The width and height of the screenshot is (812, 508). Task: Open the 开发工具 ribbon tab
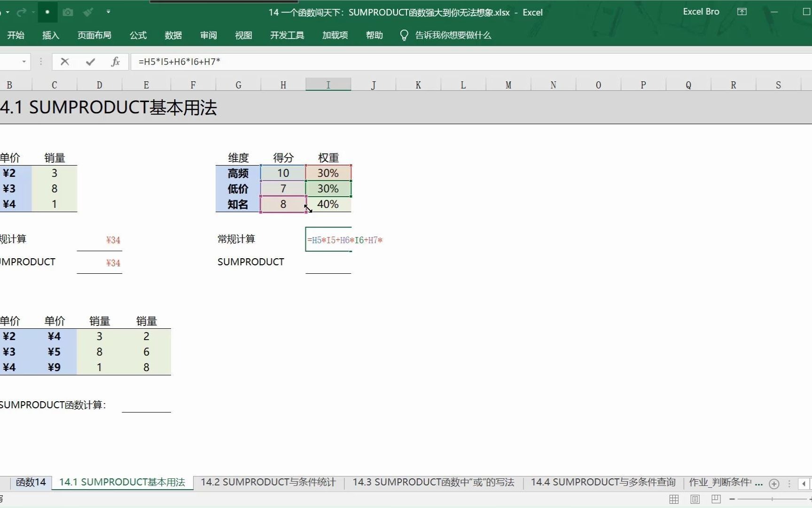pos(287,35)
